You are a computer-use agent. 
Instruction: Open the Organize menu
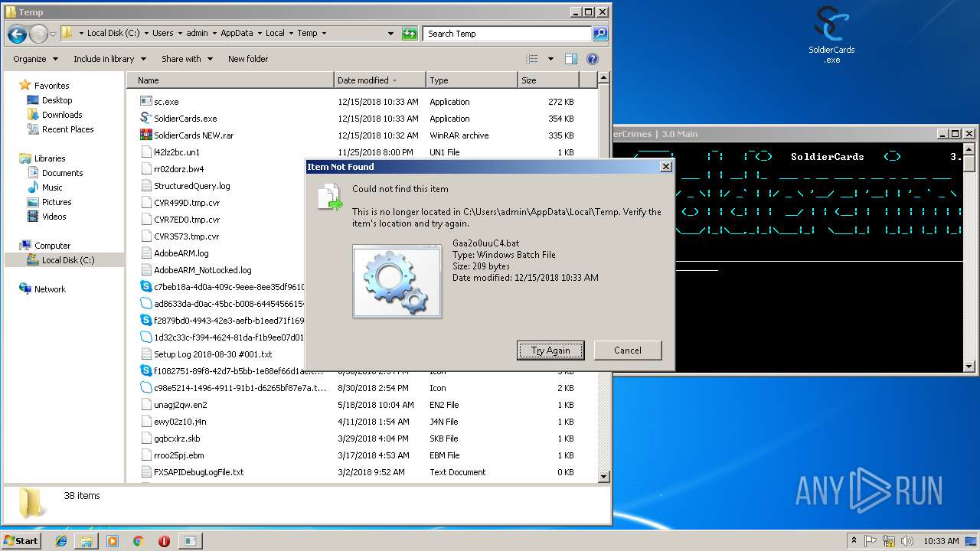click(35, 59)
